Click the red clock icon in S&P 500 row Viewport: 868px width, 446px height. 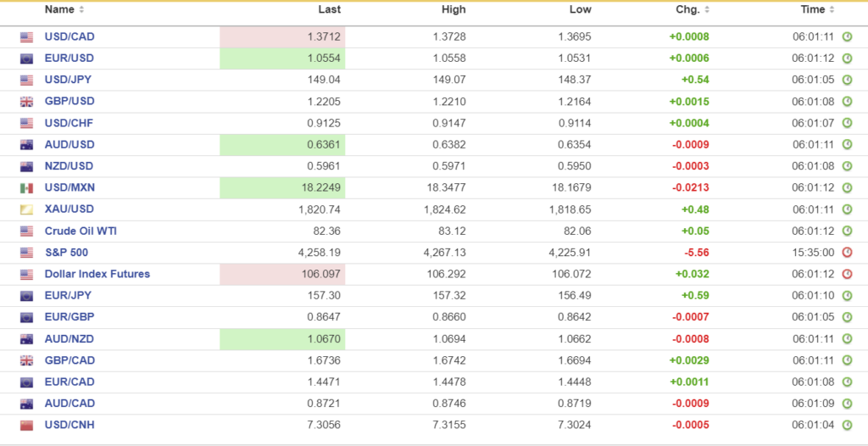coord(847,253)
